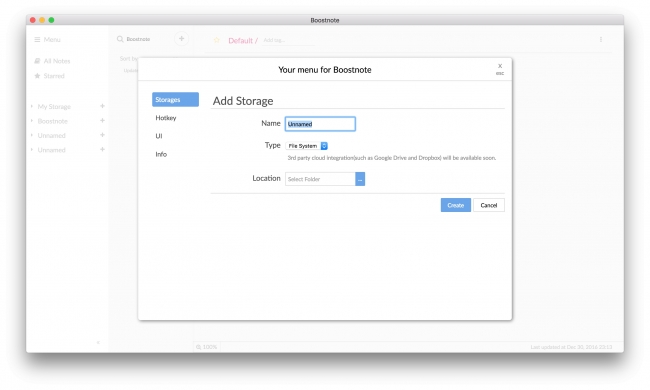The image size is (650, 390).
Task: Open the hamburger Menu icon
Action: (x=37, y=40)
